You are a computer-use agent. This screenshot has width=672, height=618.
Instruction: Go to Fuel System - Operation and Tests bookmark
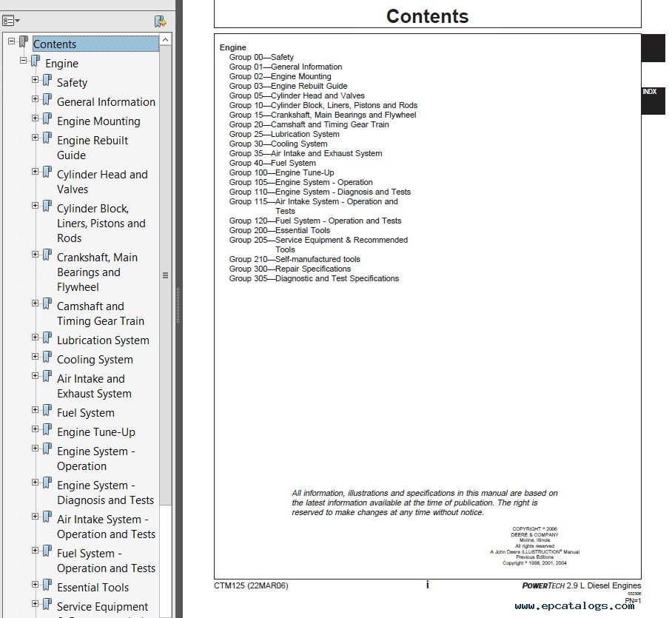[107, 560]
